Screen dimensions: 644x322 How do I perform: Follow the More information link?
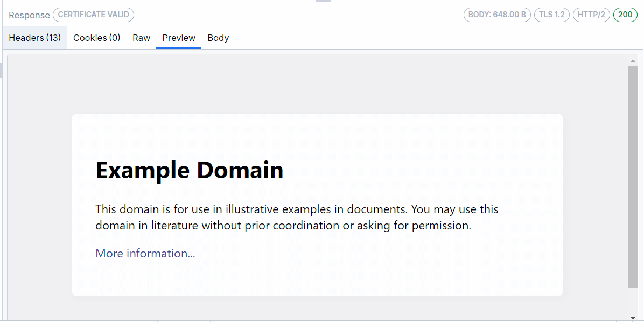(145, 253)
